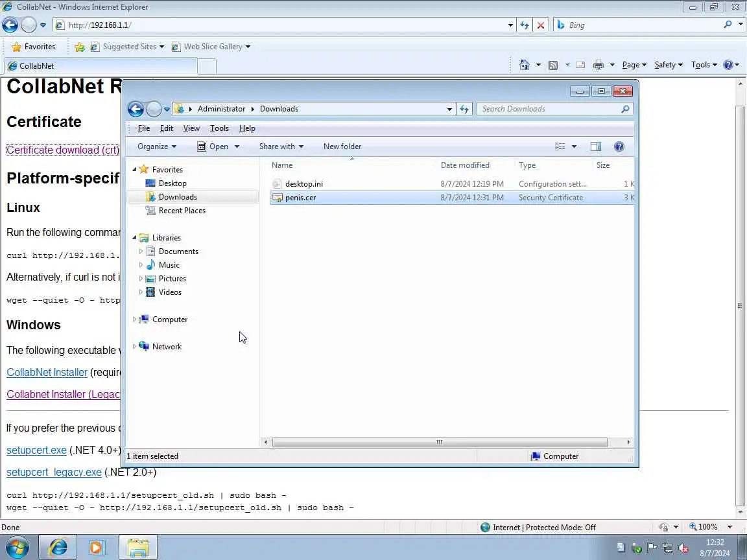The image size is (747, 560).
Task: Click the IE Help question mark icon
Action: pyautogui.click(x=728, y=65)
